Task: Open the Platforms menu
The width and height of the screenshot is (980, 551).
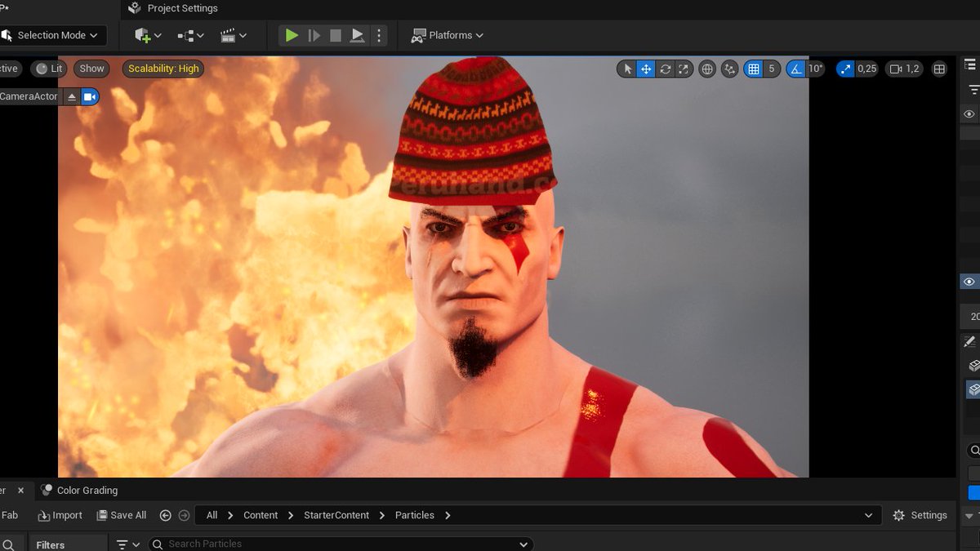Action: (447, 35)
